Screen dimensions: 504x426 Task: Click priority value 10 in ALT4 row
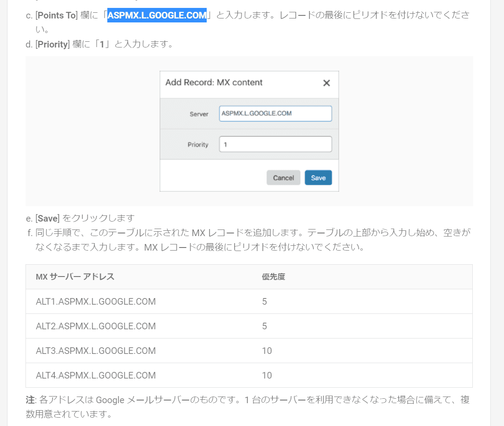coord(267,375)
